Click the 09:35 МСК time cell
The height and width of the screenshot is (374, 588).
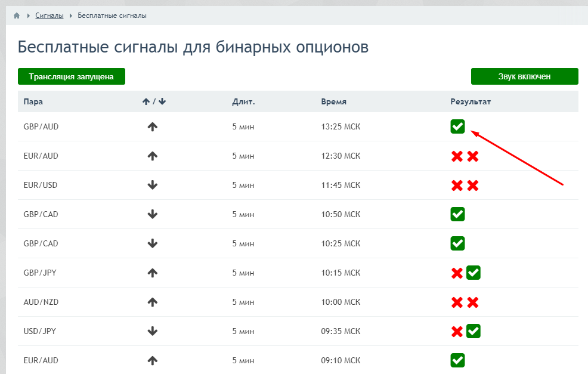click(x=341, y=331)
